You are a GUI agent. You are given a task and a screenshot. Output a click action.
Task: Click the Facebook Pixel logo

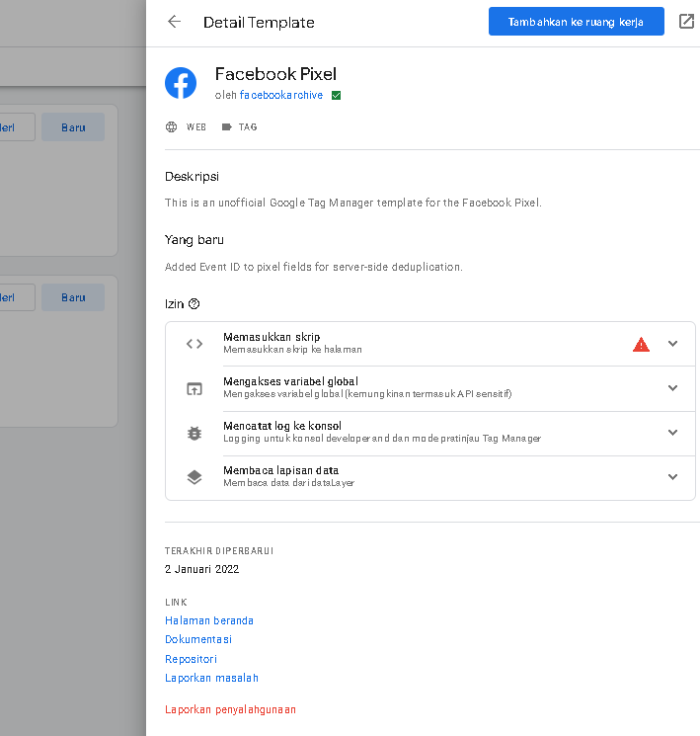coord(181,83)
